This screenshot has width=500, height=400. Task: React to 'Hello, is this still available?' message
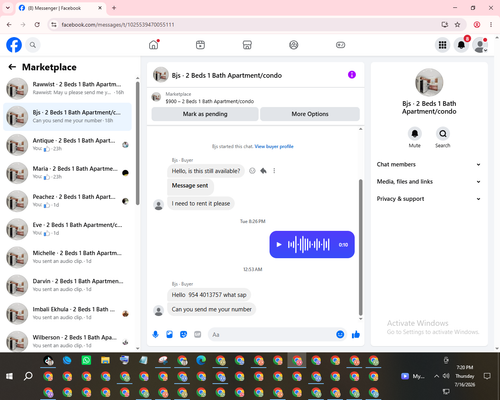[x=252, y=171]
